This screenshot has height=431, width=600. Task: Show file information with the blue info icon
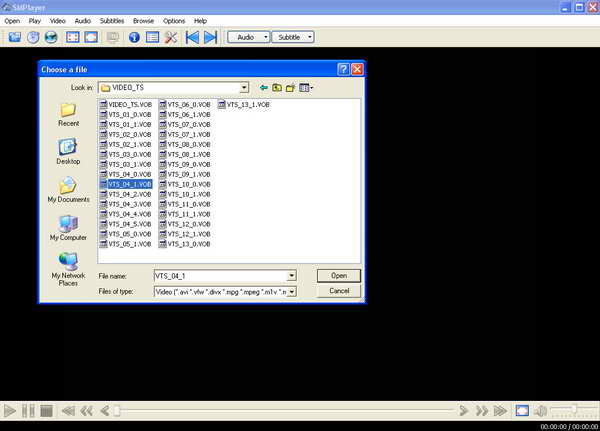point(134,37)
